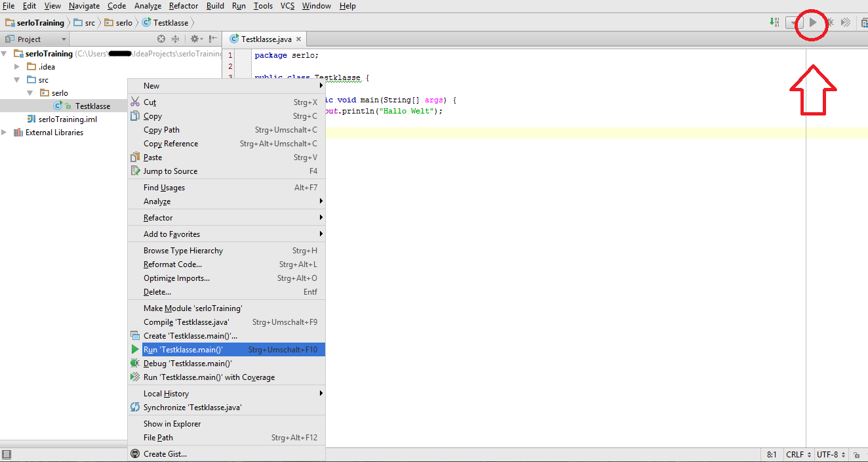868x462 pixels.
Task: Collapse the serlo package
Action: [x=30, y=93]
